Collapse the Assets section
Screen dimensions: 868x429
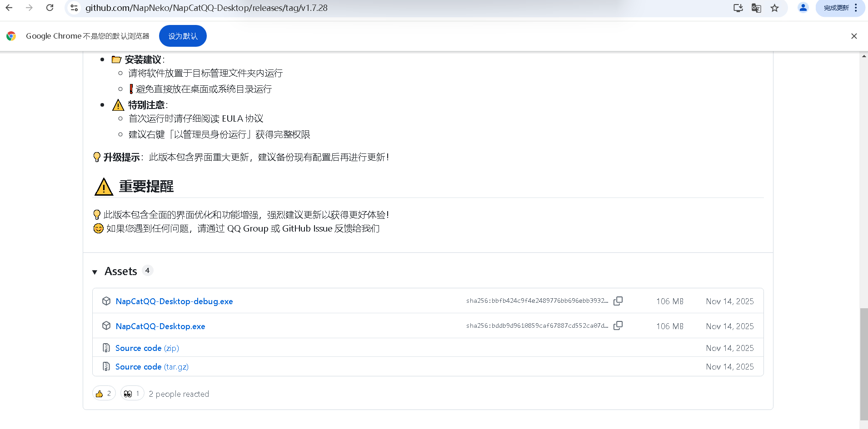point(95,272)
